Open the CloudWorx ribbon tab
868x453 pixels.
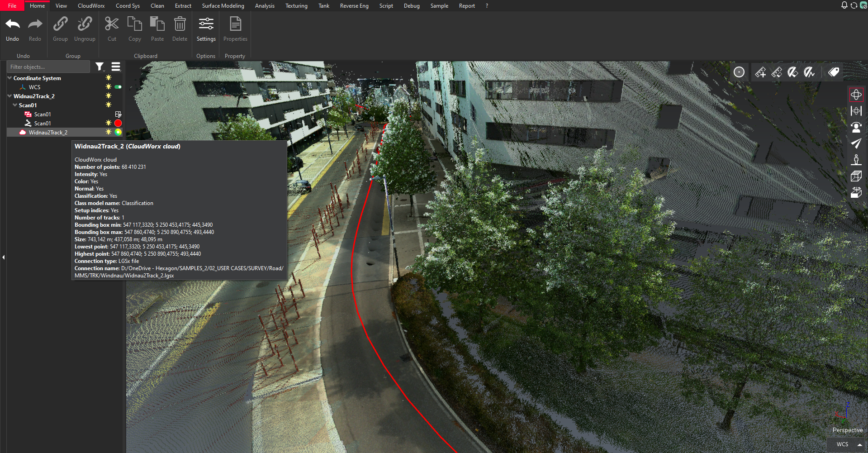[x=91, y=6]
